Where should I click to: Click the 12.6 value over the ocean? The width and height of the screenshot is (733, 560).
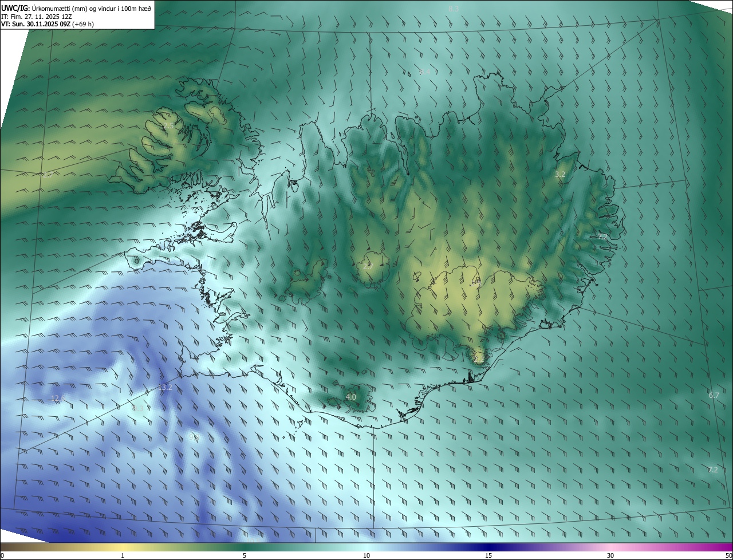click(x=58, y=398)
